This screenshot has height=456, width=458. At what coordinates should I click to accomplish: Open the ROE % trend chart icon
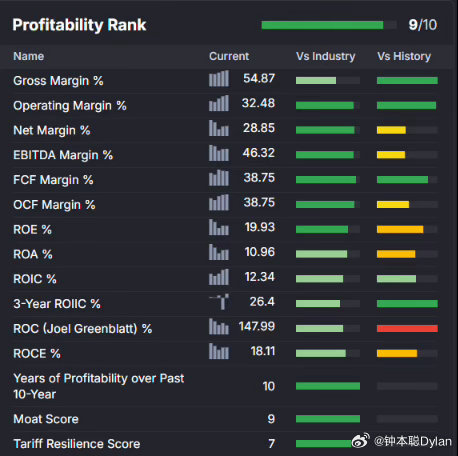coord(219,227)
